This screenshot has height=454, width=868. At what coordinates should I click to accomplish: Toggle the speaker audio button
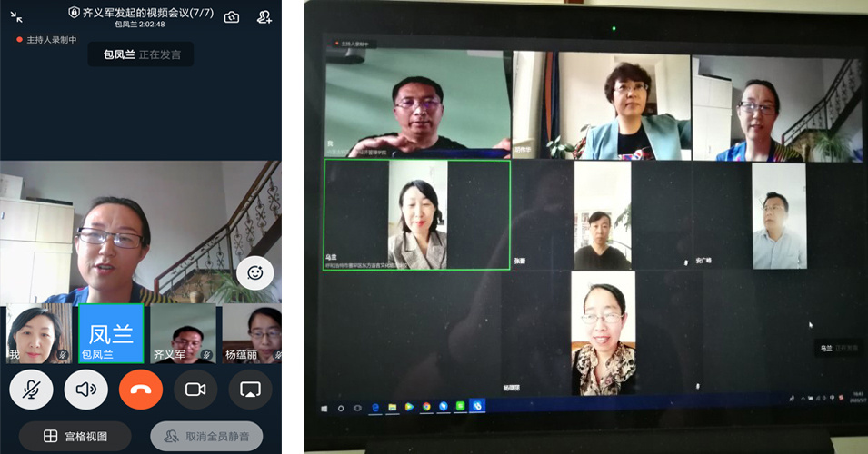point(86,390)
